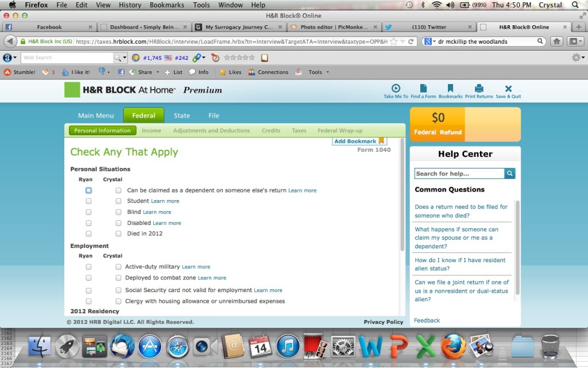Open the Federal tab

(x=144, y=115)
